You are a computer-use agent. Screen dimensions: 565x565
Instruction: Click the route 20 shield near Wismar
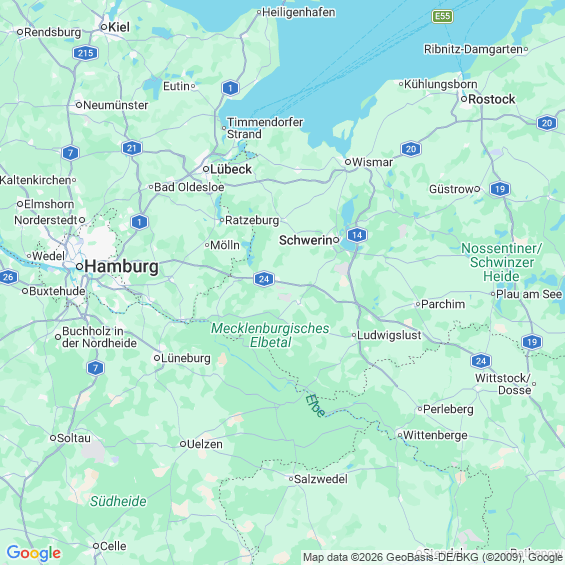tap(411, 149)
